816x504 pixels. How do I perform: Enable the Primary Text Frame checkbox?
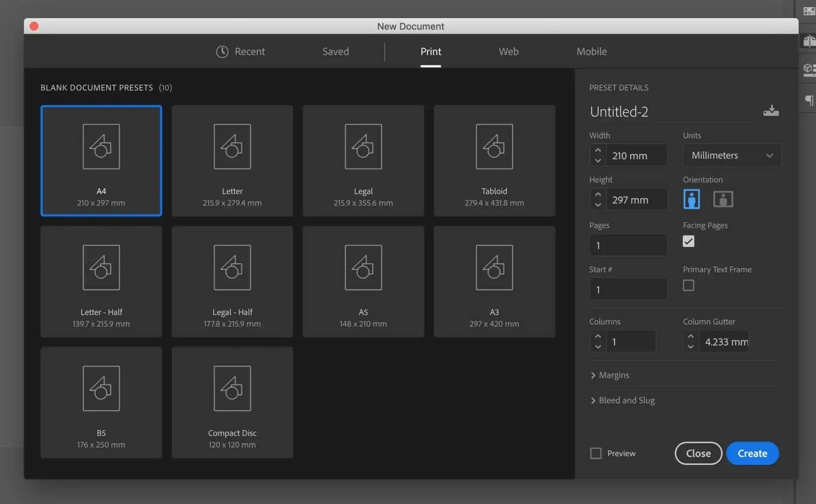688,285
